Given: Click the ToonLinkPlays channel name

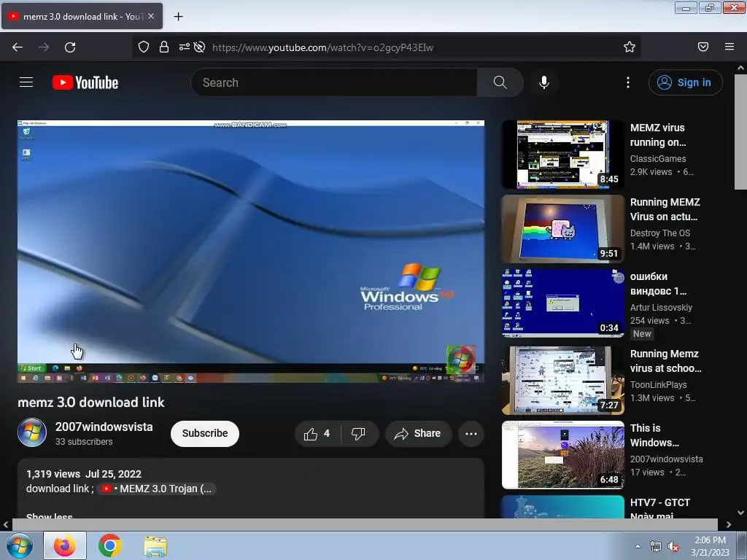Looking at the screenshot, I should pyautogui.click(x=659, y=384).
